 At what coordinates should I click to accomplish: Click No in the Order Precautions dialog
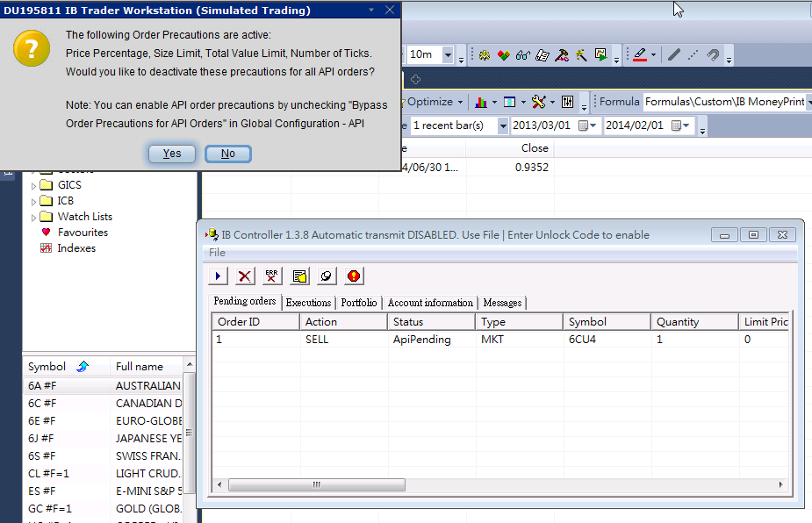(x=228, y=154)
